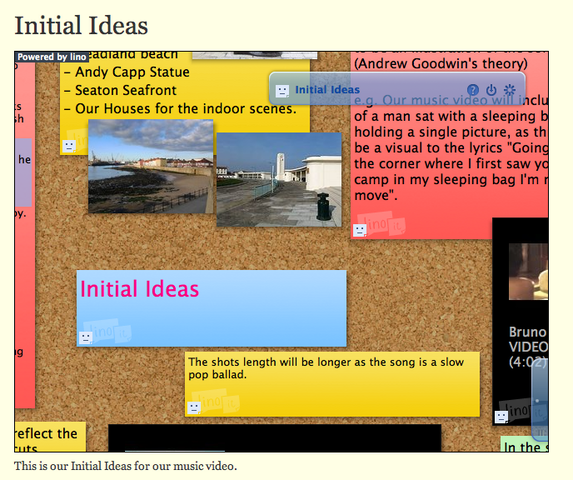Click the zoom control at the canvas right edge
The image size is (573, 480).
point(540,400)
